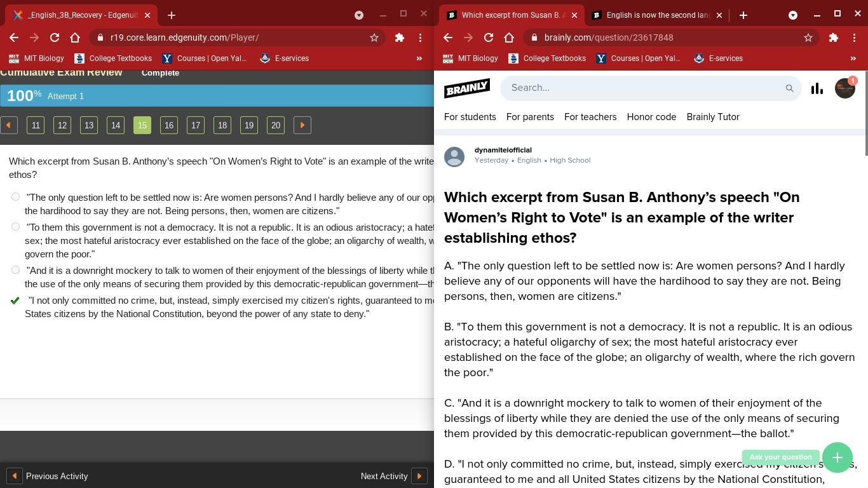Jump to question 16
868x488 pixels.
169,125
